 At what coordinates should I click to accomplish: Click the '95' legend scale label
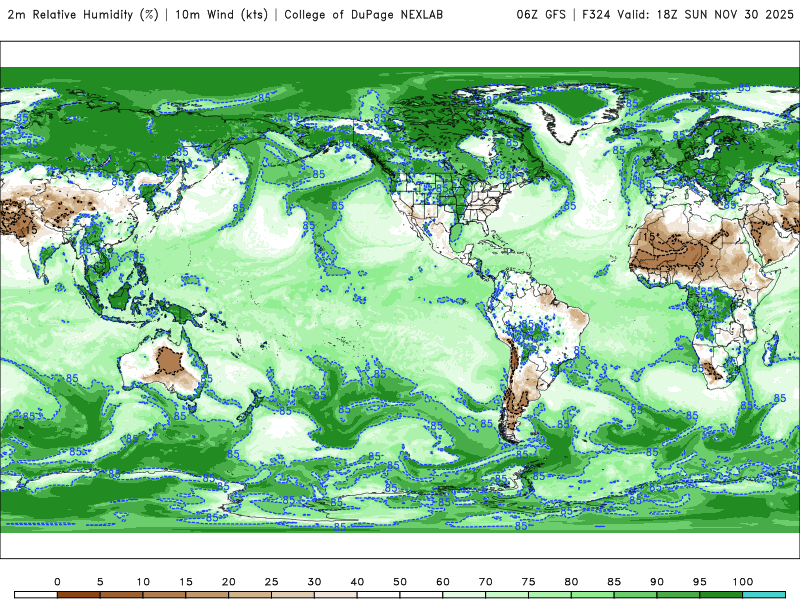tap(700, 582)
